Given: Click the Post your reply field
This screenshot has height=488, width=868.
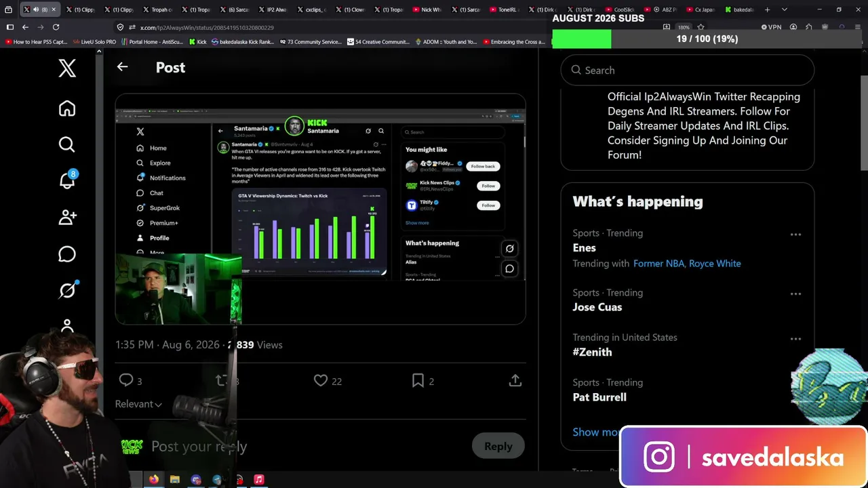Looking at the screenshot, I should pyautogui.click(x=199, y=446).
